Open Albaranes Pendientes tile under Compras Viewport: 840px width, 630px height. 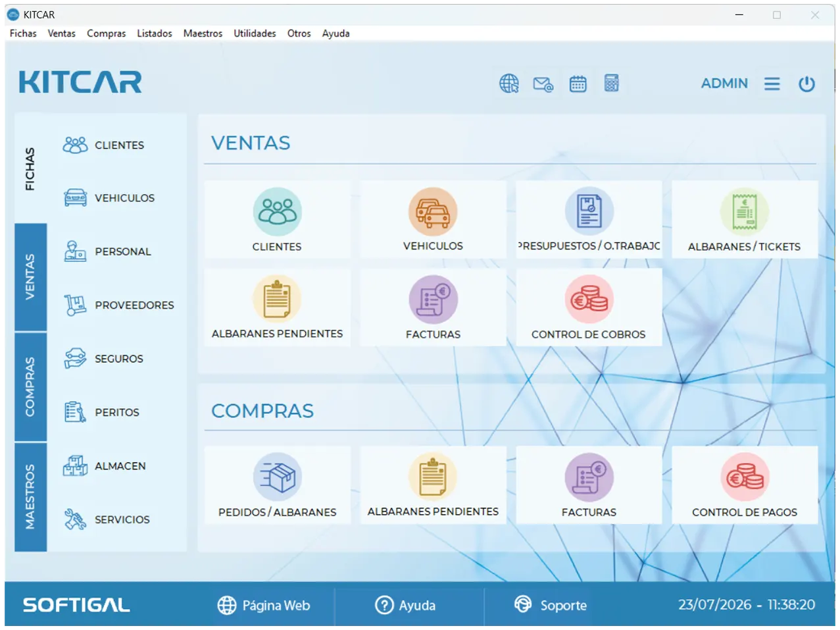coord(433,485)
